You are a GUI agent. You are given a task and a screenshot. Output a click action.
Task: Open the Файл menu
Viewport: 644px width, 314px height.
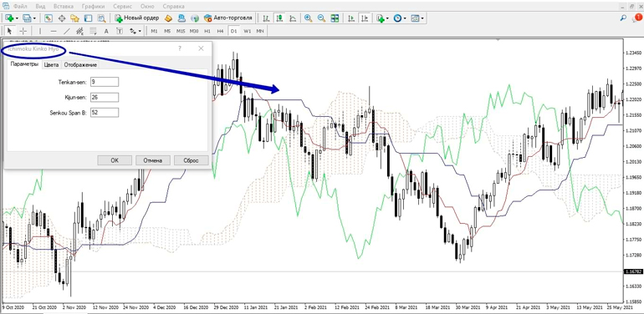pyautogui.click(x=20, y=6)
